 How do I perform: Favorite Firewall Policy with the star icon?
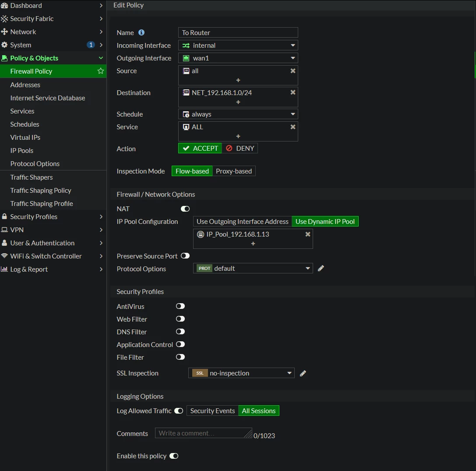pyautogui.click(x=100, y=71)
